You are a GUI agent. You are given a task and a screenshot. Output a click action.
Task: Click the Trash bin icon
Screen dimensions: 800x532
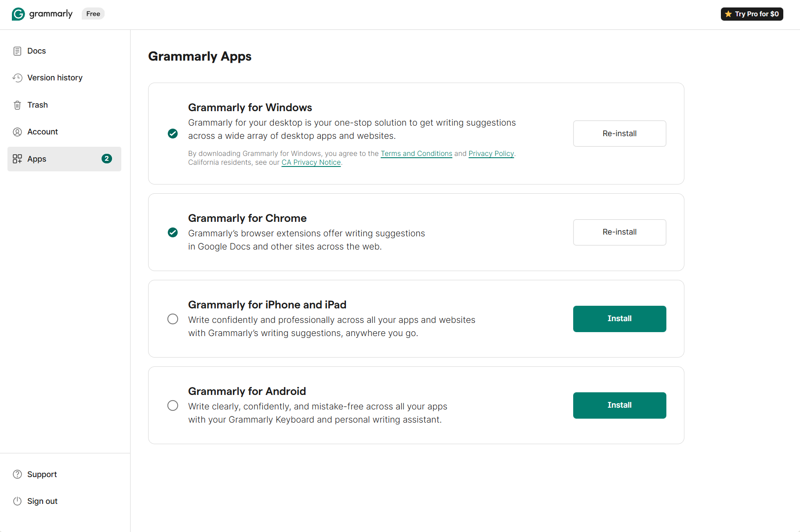17,105
